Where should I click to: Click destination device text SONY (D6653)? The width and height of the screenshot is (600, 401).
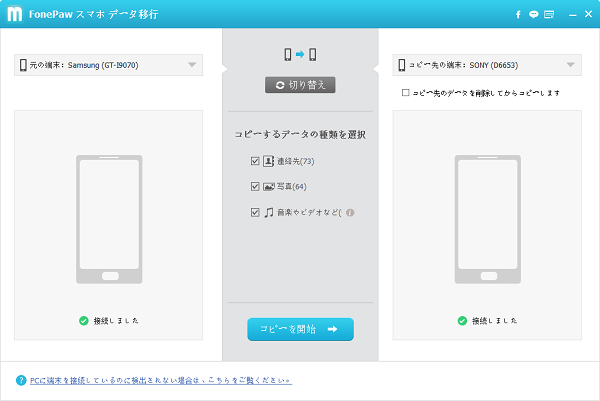click(x=494, y=65)
